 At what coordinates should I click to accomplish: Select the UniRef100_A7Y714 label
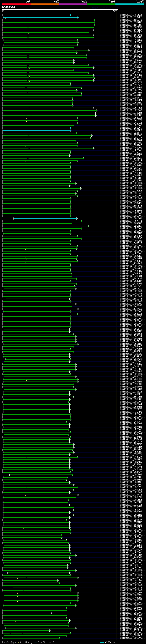131,631
